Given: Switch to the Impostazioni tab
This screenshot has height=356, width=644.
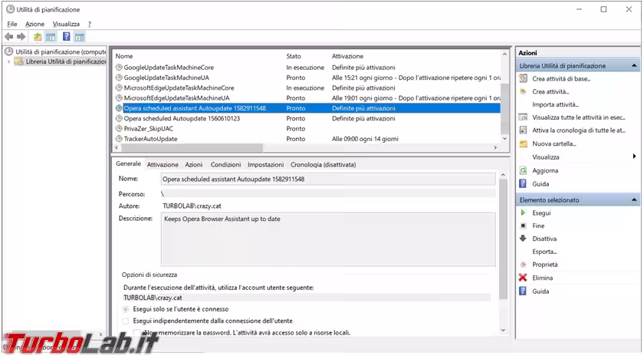Looking at the screenshot, I should click(265, 164).
